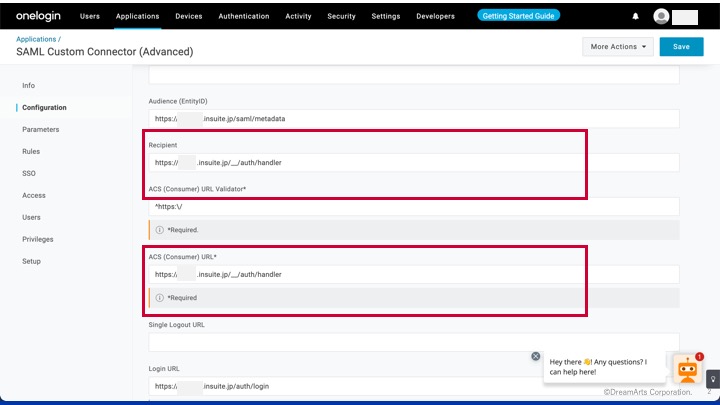Screen dimensions: 720x405
Task: Select the Configuration sidebar tab
Action: tap(44, 107)
